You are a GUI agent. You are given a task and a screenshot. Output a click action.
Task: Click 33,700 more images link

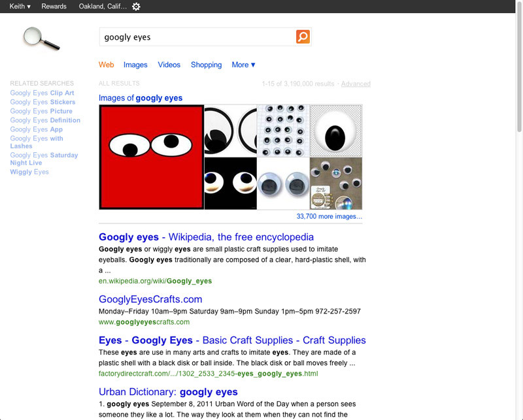pyautogui.click(x=329, y=216)
